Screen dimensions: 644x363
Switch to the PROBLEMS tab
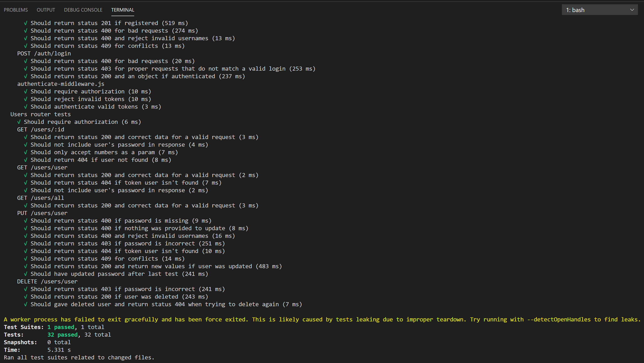click(x=16, y=10)
